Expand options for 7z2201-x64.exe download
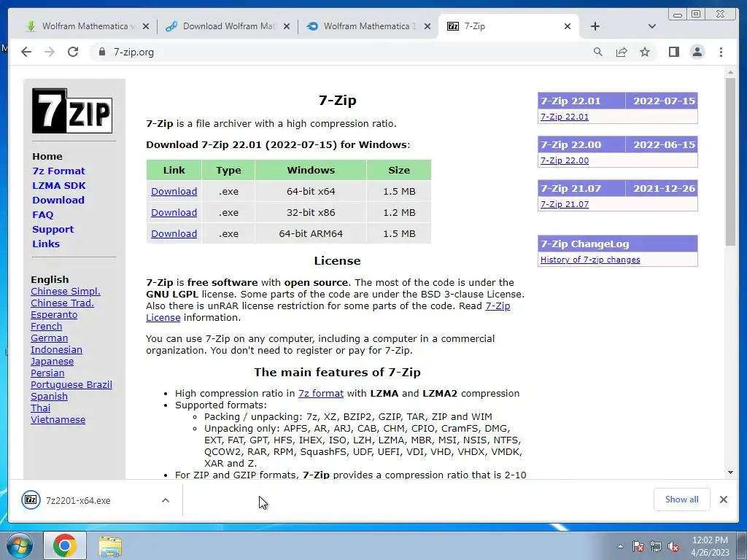This screenshot has width=747, height=560. 166,500
